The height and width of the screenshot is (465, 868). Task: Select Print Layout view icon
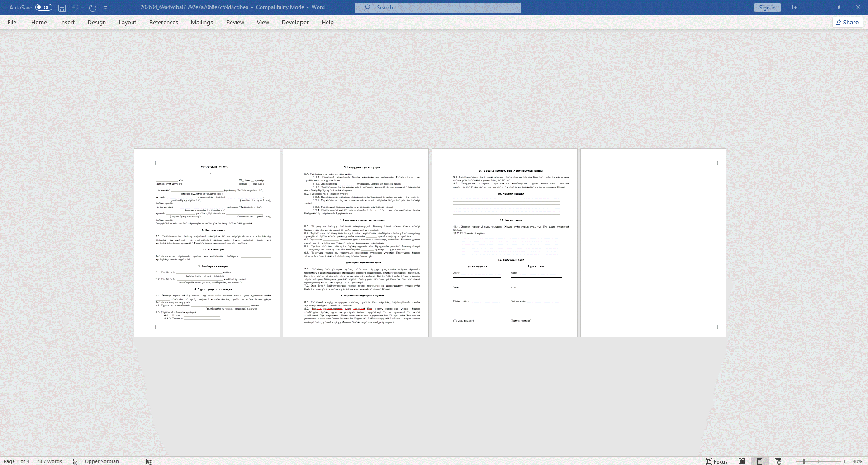click(x=759, y=461)
